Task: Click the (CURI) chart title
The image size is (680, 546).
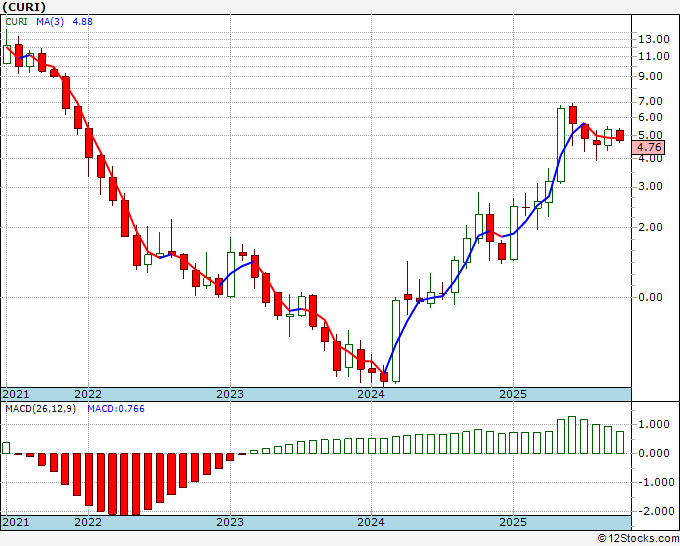Action: (24, 7)
